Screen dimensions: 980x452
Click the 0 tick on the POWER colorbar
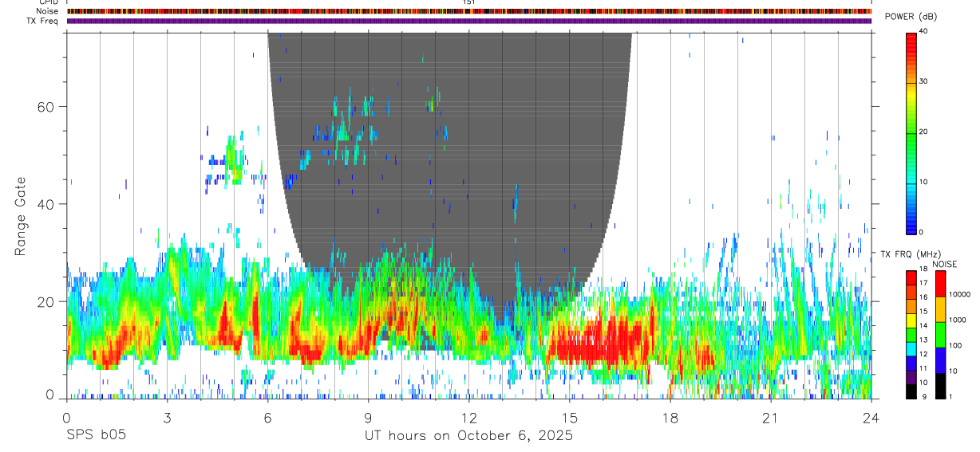pyautogui.click(x=921, y=232)
